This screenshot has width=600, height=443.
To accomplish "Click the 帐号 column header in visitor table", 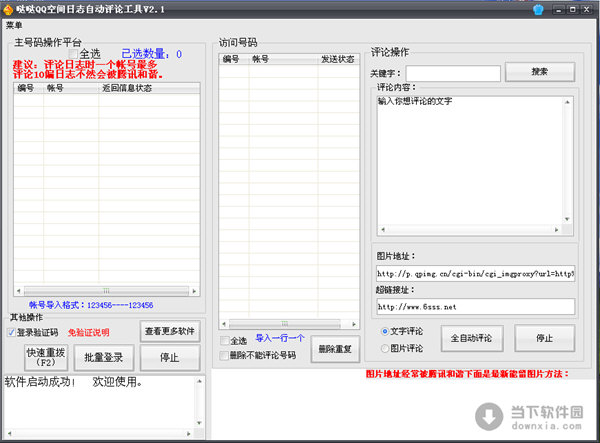I will pos(284,59).
